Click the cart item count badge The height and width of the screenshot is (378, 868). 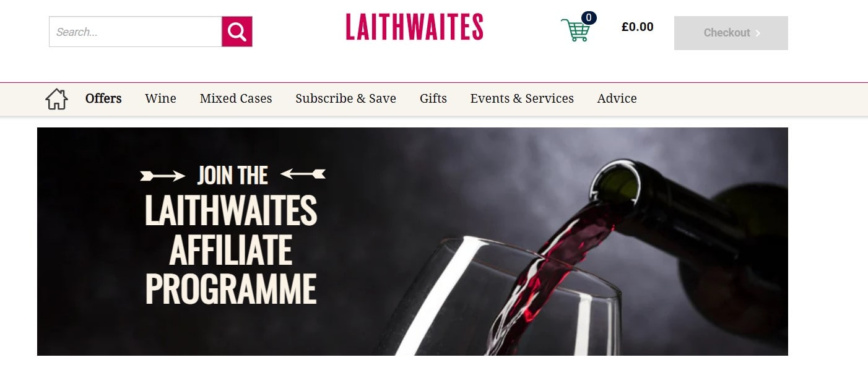tap(589, 17)
